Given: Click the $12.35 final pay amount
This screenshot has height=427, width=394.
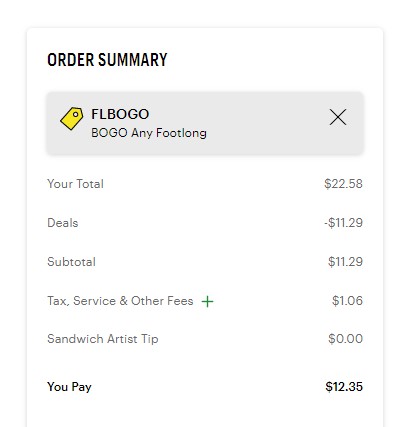Looking at the screenshot, I should click(x=344, y=387).
